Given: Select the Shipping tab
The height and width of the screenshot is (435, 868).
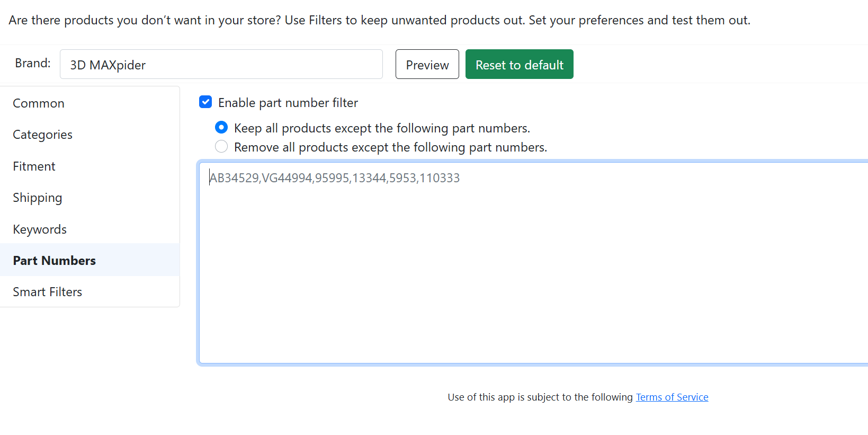Looking at the screenshot, I should [37, 198].
